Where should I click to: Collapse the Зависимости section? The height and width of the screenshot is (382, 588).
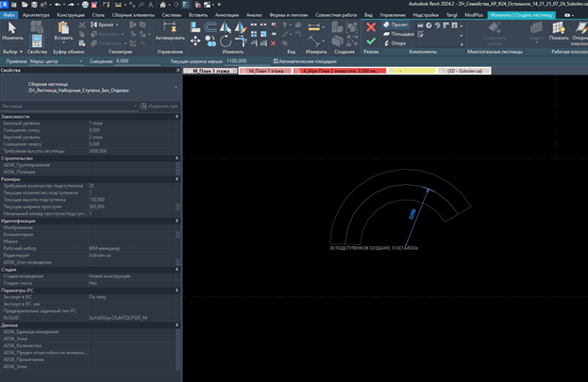pos(176,117)
